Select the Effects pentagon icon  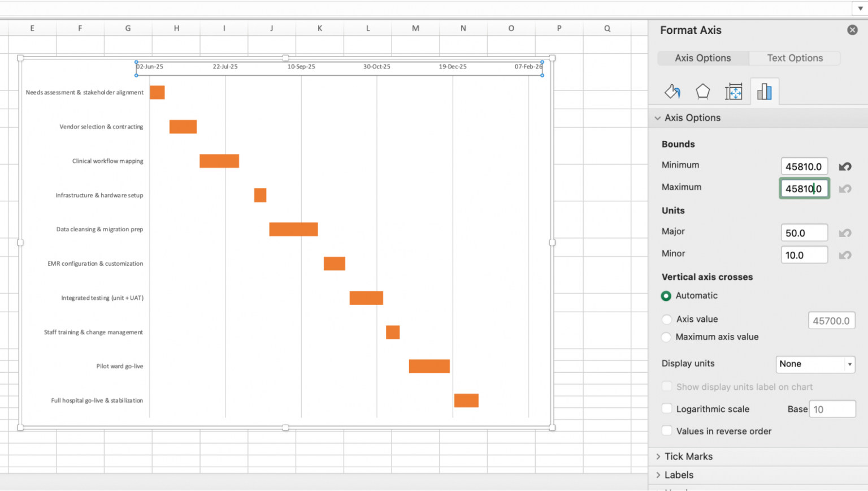(x=703, y=91)
